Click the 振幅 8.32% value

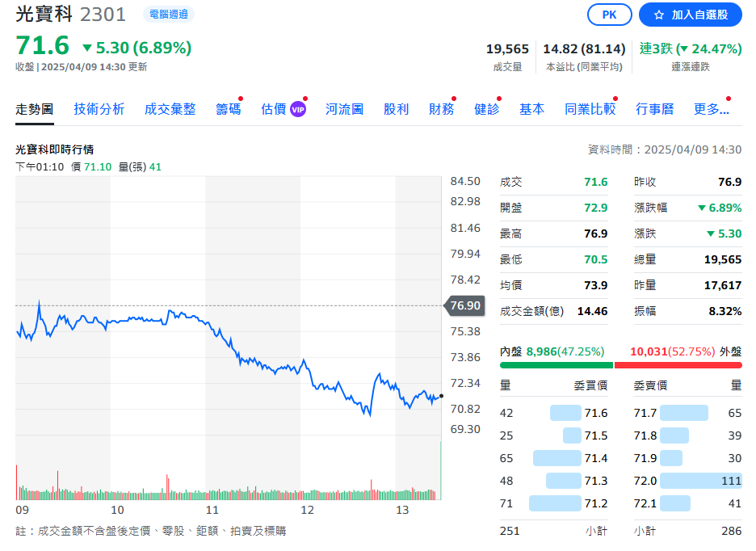pos(724,311)
